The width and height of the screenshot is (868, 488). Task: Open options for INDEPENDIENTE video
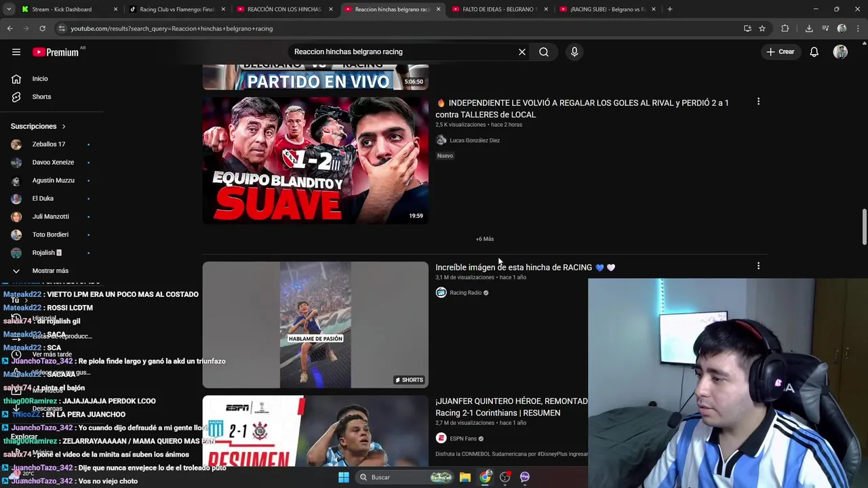point(758,102)
